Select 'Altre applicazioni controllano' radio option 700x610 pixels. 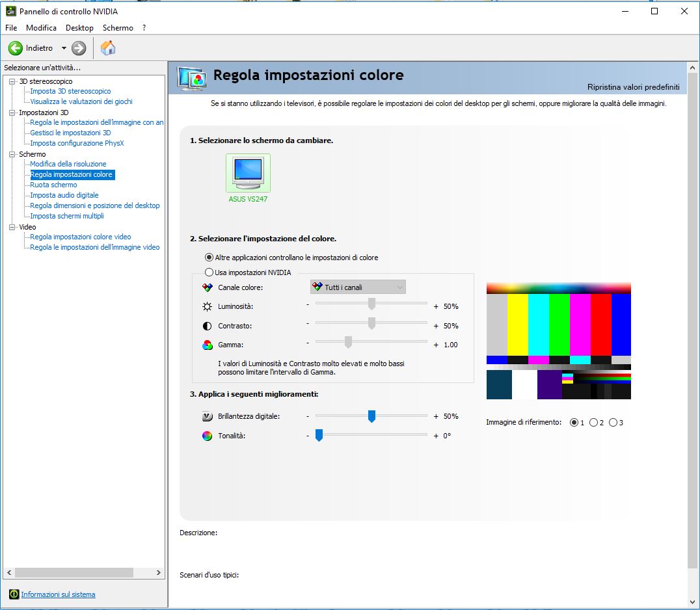pyautogui.click(x=209, y=258)
